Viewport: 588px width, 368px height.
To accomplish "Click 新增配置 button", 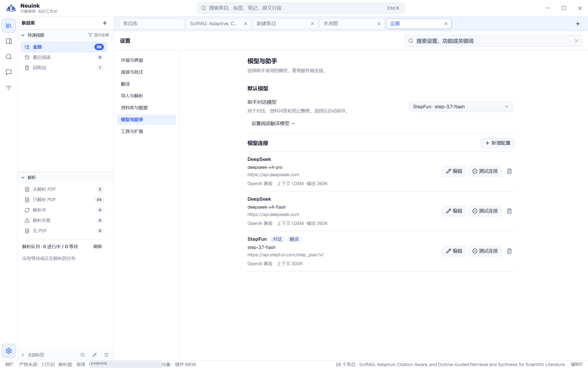I will tap(498, 143).
